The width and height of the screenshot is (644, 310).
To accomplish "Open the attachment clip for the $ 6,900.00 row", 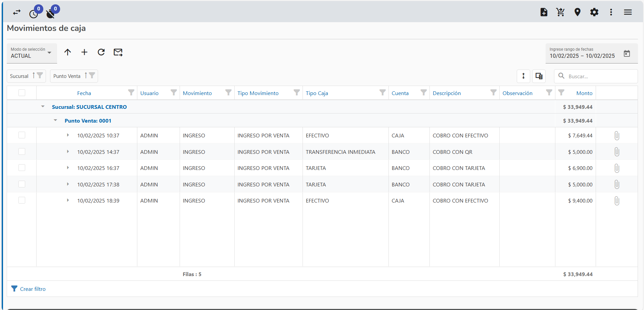I will pyautogui.click(x=617, y=168).
